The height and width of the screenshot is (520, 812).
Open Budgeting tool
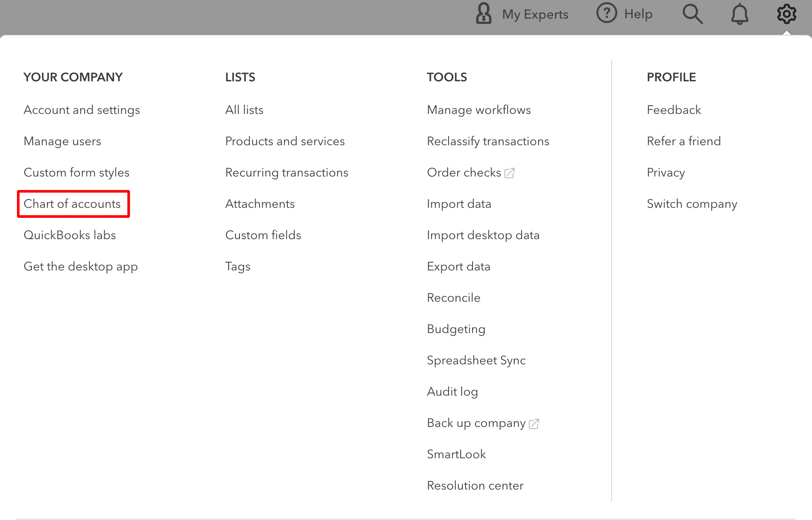pyautogui.click(x=456, y=329)
